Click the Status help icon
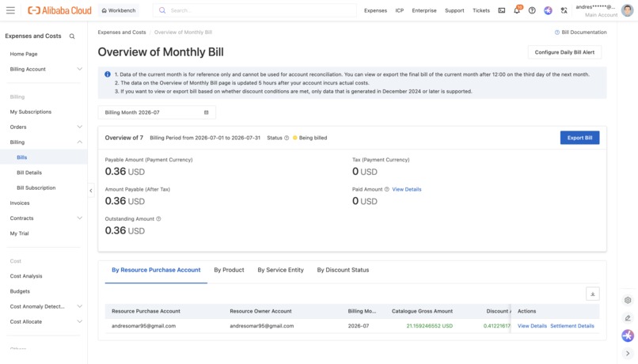The image size is (638, 364). pos(287,138)
